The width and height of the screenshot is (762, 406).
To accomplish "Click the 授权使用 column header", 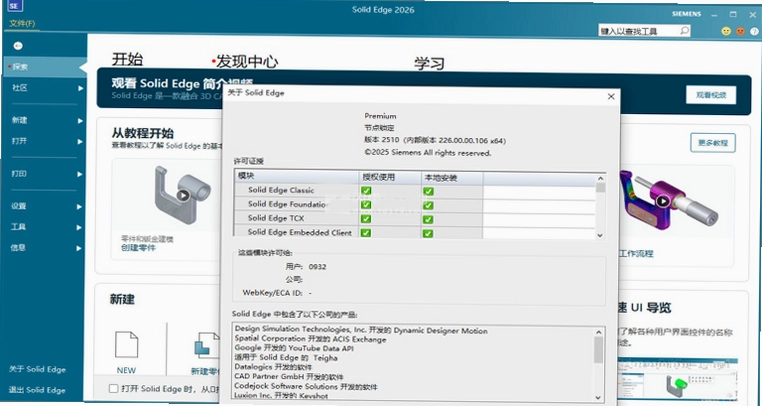I will coord(390,177).
